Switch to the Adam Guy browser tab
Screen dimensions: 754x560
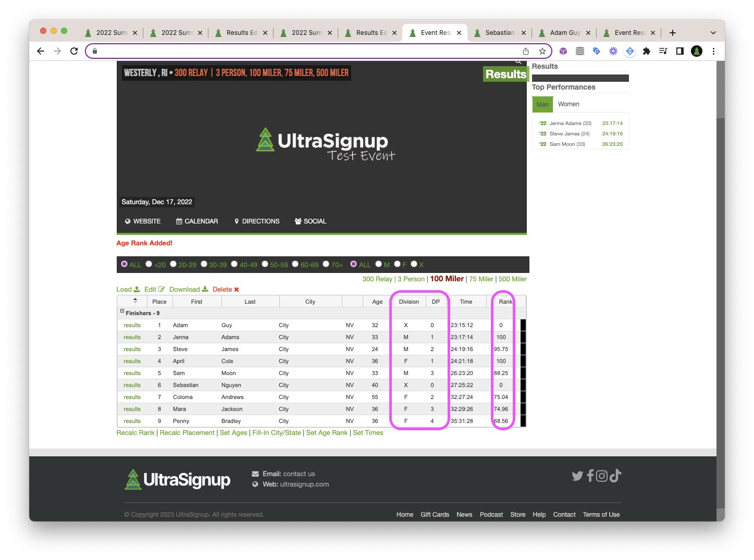pyautogui.click(x=565, y=33)
